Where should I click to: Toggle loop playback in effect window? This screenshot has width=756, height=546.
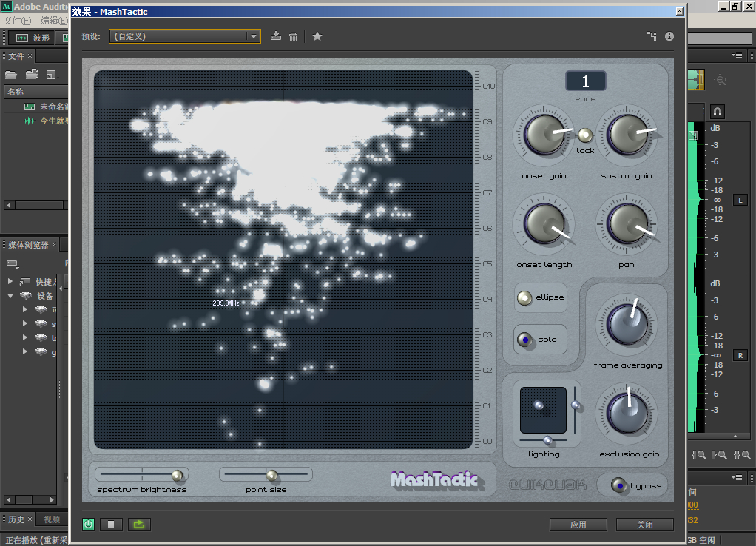139,525
